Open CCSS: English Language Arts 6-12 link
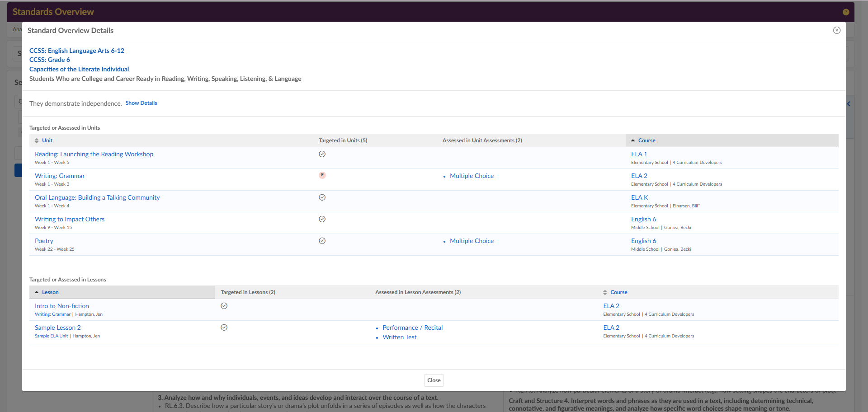Viewport: 868px width, 412px height. coord(76,51)
